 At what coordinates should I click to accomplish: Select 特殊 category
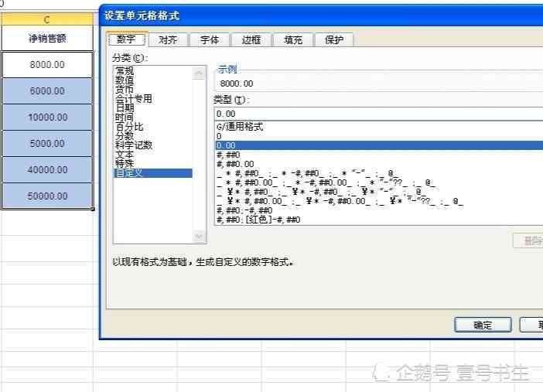(125, 163)
